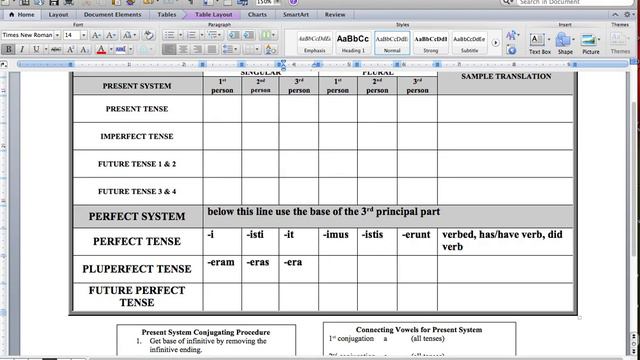640x360 pixels.
Task: Toggle Bold formatting
Action: [x=8, y=49]
